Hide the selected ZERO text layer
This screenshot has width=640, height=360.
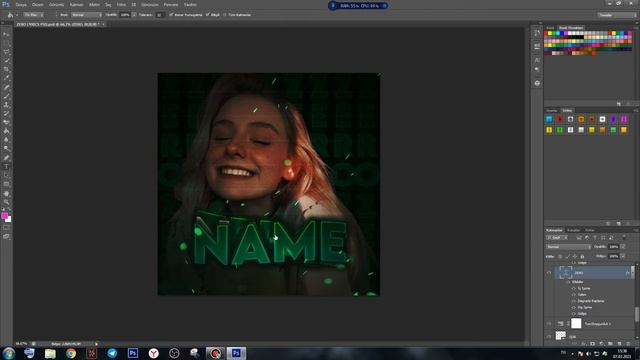pos(549,273)
